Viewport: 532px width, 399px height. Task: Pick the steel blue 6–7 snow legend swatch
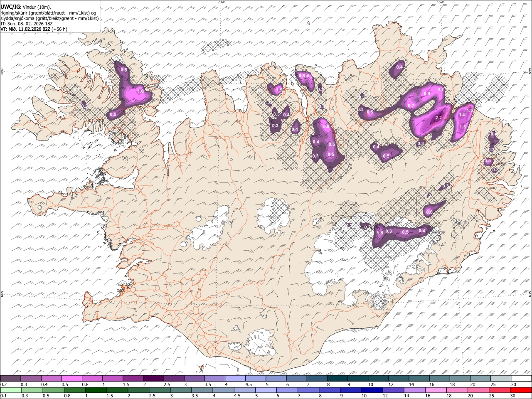[x=297, y=378]
